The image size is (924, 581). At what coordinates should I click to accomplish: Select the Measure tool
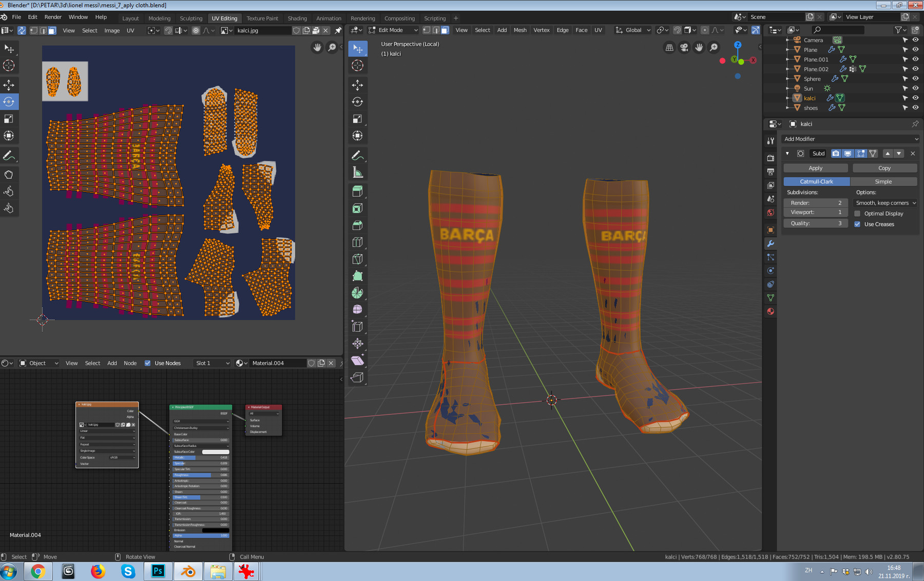click(358, 172)
